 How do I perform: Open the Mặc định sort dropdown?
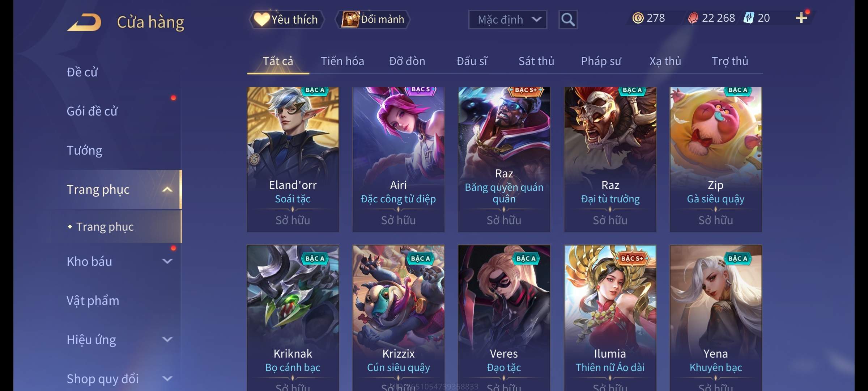click(x=507, y=20)
